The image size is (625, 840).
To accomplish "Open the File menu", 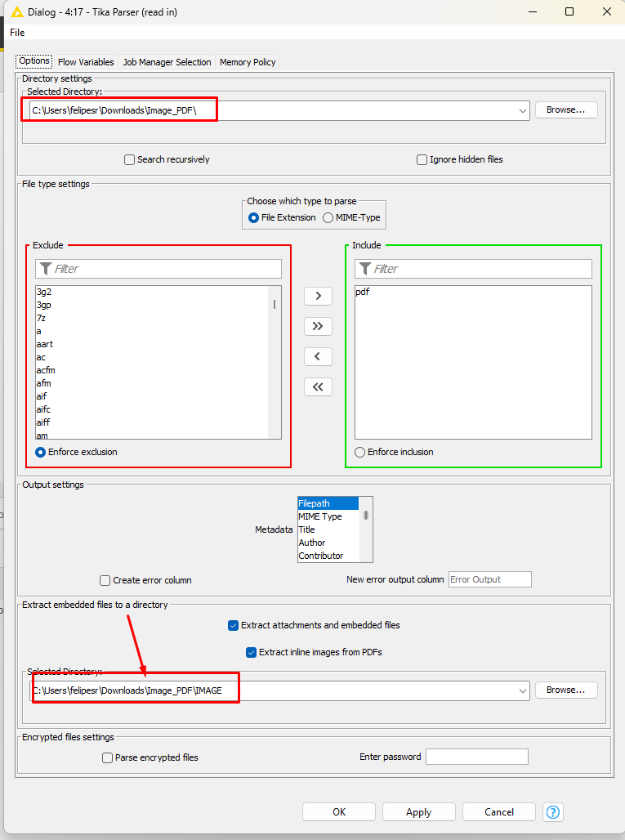I will click(x=17, y=33).
